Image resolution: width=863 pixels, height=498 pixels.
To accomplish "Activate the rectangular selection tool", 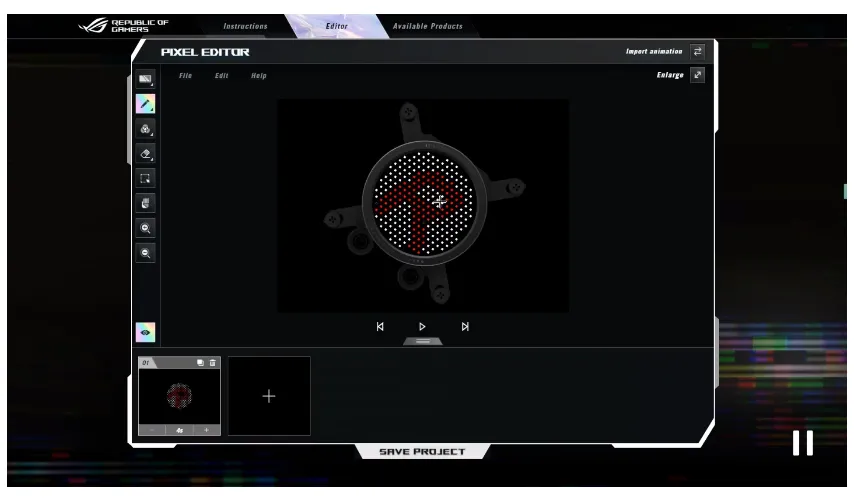I will pos(146,179).
